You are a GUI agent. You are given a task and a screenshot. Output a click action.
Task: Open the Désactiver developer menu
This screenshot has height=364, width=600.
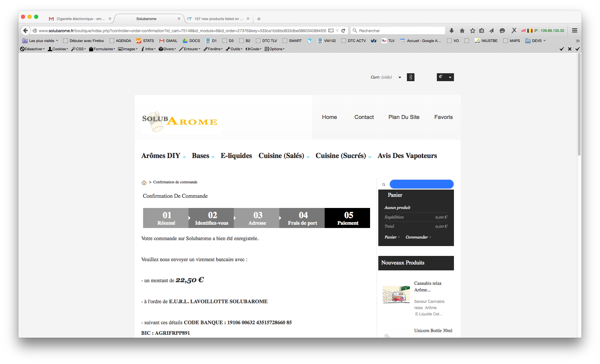(32, 49)
